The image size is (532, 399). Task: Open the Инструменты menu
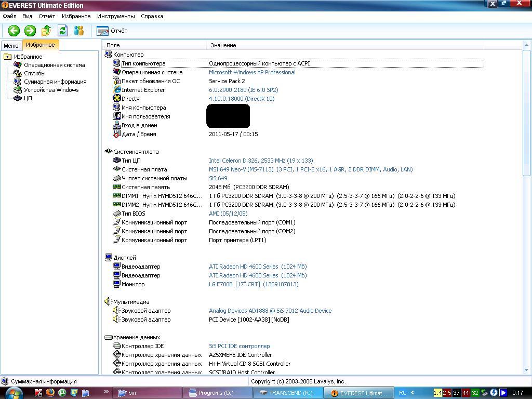tap(116, 16)
